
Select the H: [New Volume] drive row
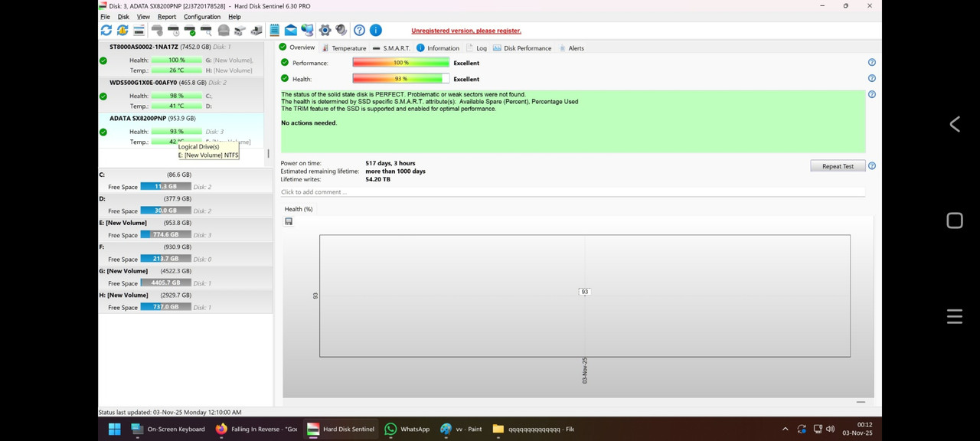click(x=185, y=301)
